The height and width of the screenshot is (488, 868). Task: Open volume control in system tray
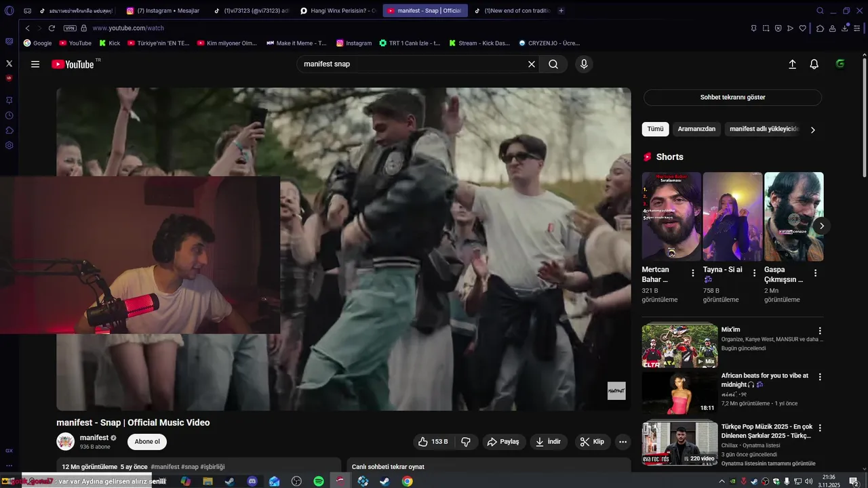point(809,481)
